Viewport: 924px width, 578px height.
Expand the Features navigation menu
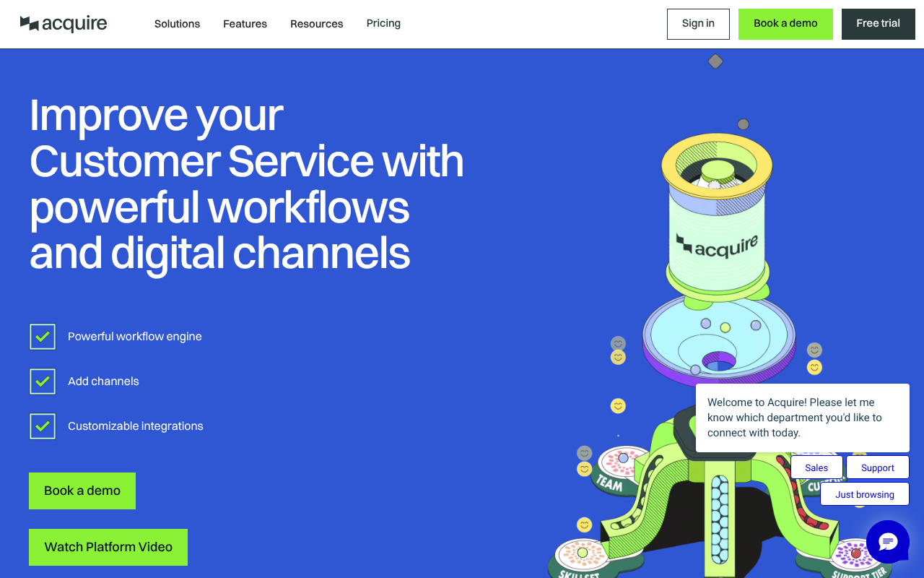(x=245, y=24)
